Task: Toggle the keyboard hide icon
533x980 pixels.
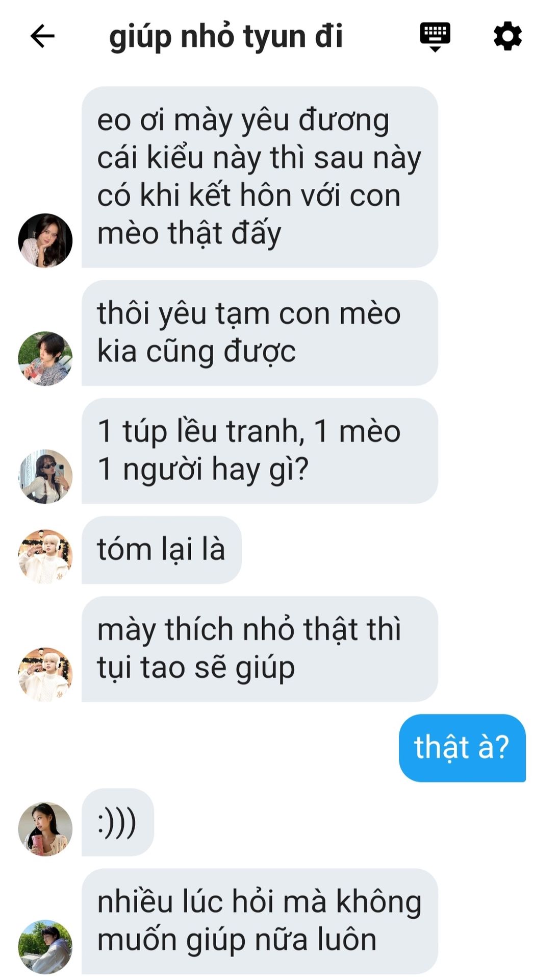Action: [x=435, y=37]
